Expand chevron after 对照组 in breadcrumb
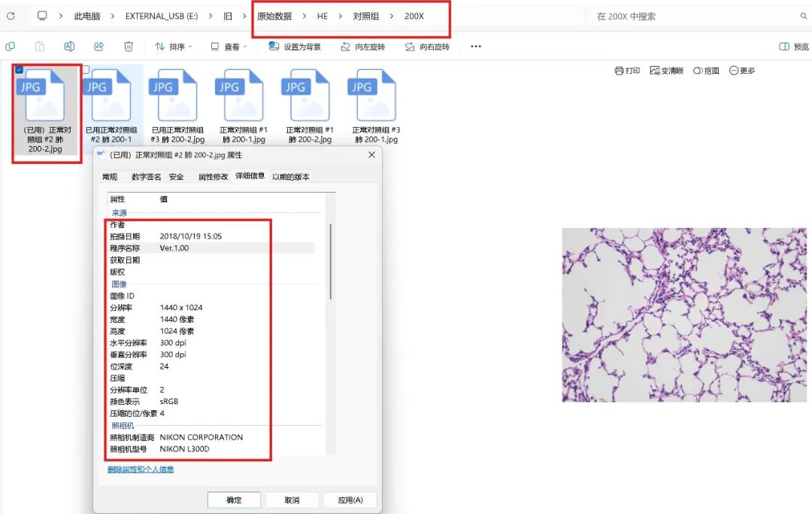 coord(392,16)
